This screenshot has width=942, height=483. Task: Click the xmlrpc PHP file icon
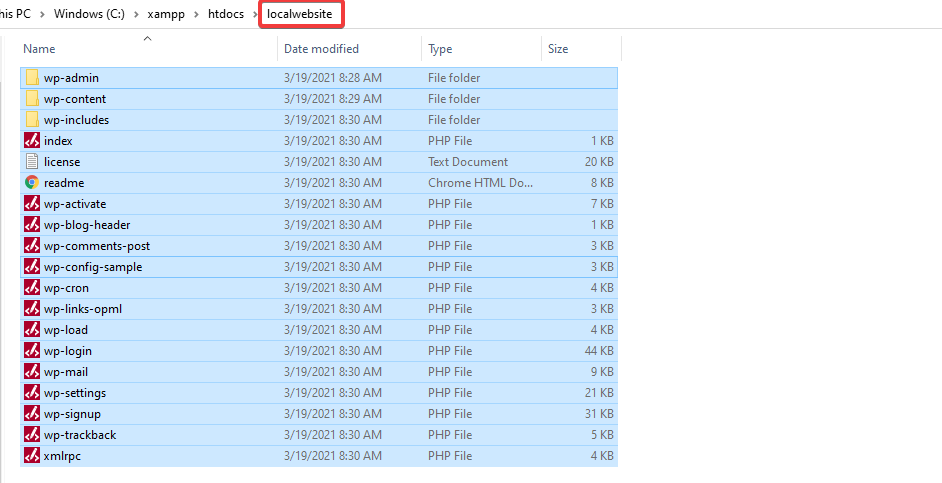[x=32, y=456]
